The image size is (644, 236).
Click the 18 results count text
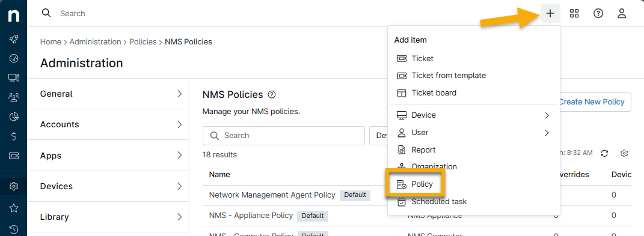(219, 155)
